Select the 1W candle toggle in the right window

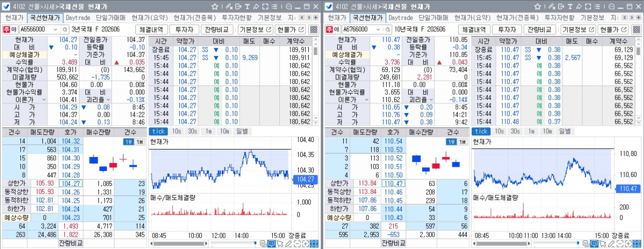[x=451, y=142]
